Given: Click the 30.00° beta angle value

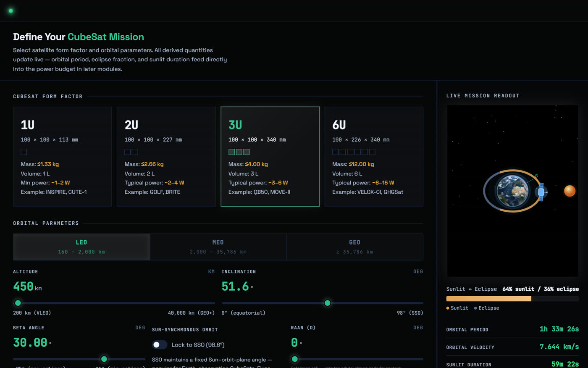Looking at the screenshot, I should pos(32,342).
